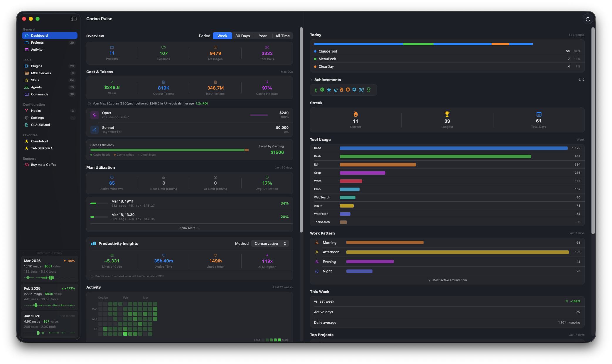Switch Period to 30 Days
The width and height of the screenshot is (612, 364).
click(242, 36)
